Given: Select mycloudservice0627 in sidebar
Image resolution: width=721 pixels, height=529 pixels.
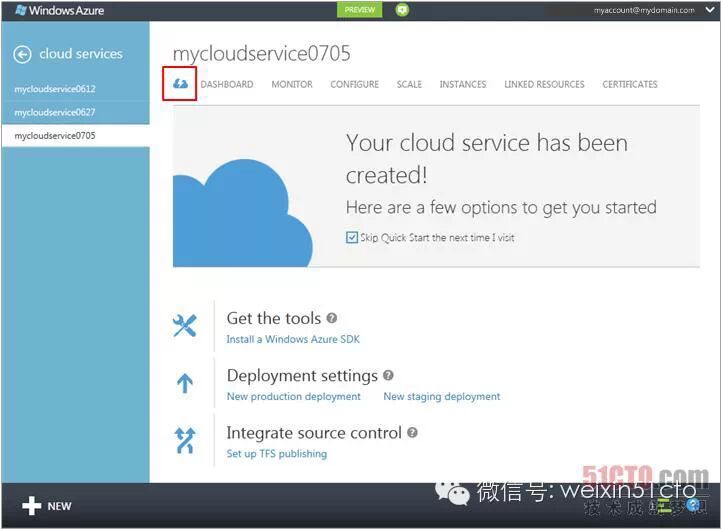Looking at the screenshot, I should (75, 112).
